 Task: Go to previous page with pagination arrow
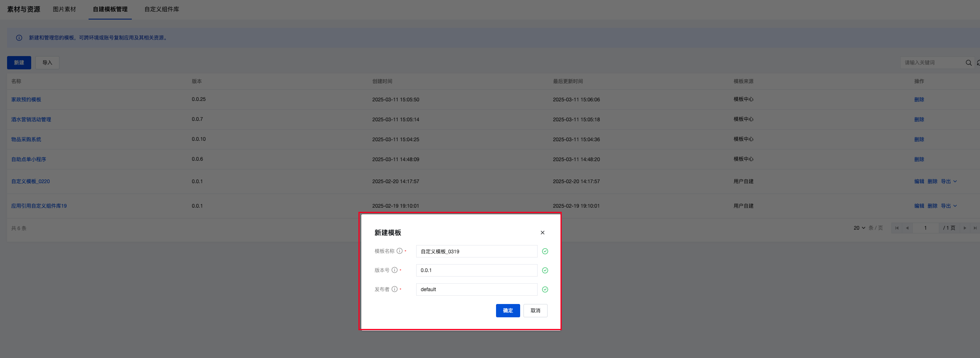(907, 228)
